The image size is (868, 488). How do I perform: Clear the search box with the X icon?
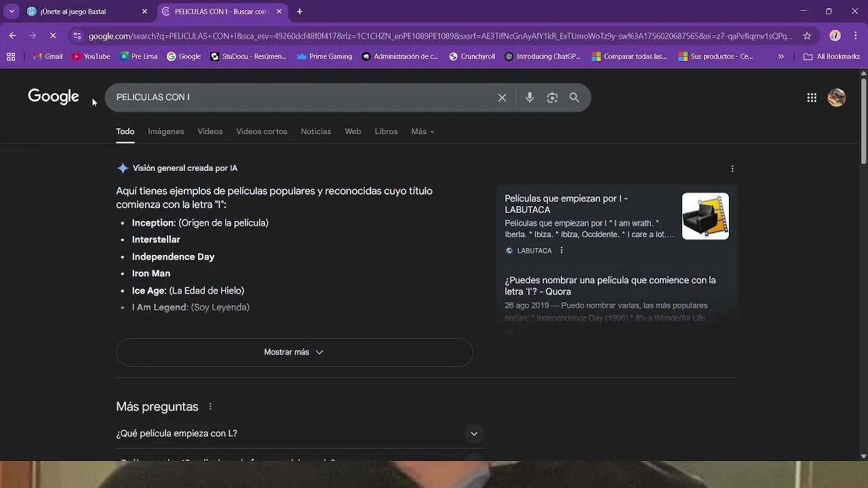(502, 98)
